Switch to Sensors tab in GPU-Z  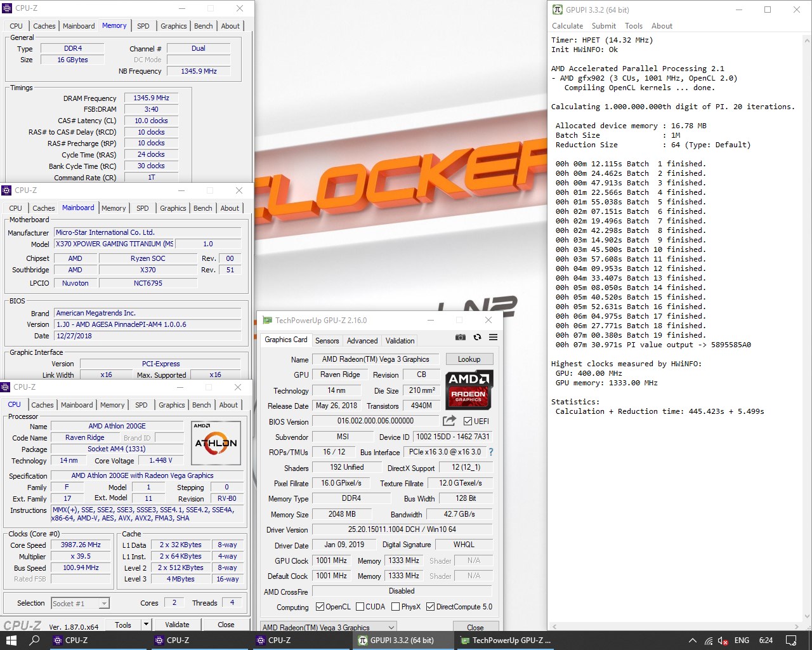pos(327,341)
